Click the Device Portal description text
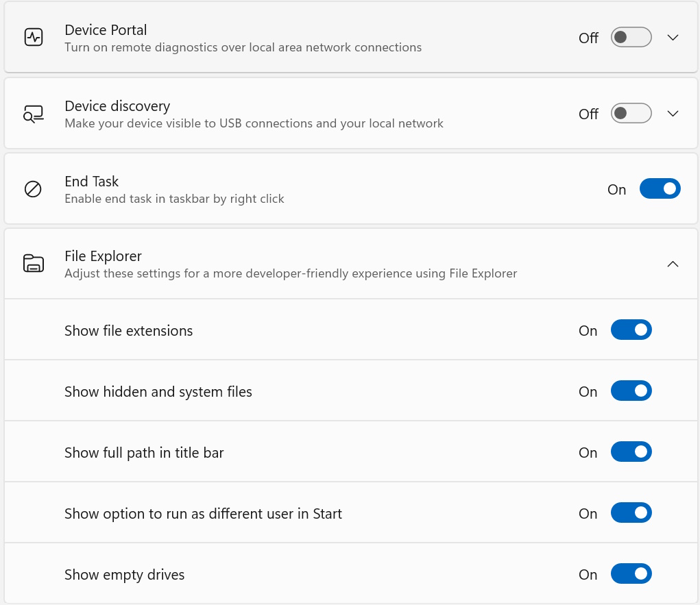 [243, 47]
